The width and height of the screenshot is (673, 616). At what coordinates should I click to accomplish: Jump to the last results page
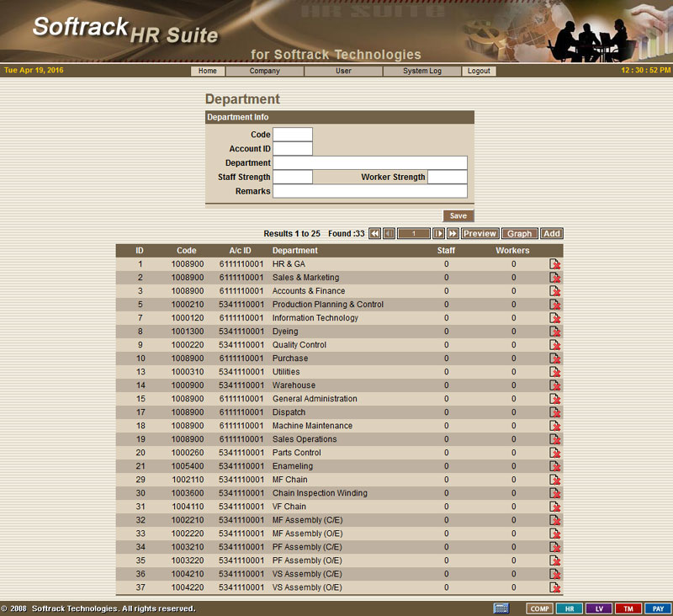point(453,234)
